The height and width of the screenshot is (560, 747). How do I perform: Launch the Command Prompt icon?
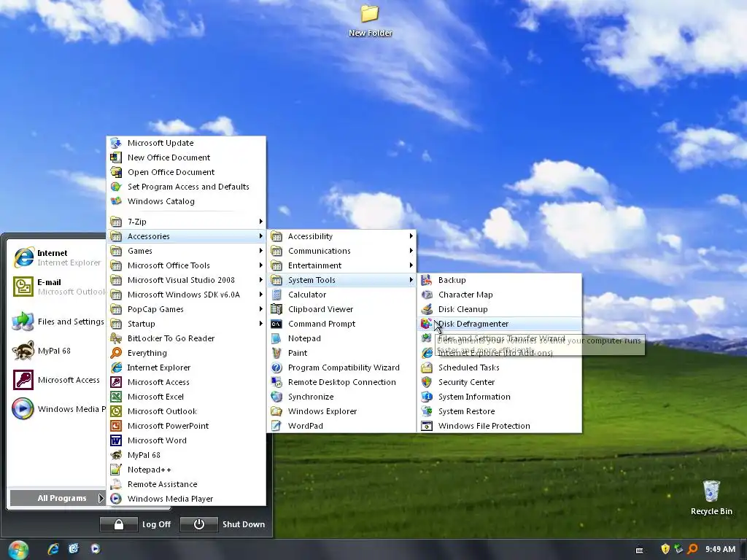[276, 324]
